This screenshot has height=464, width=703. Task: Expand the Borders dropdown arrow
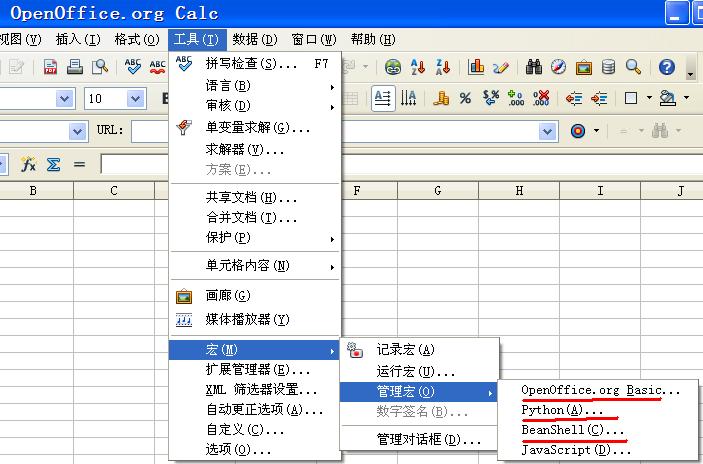[x=649, y=97]
